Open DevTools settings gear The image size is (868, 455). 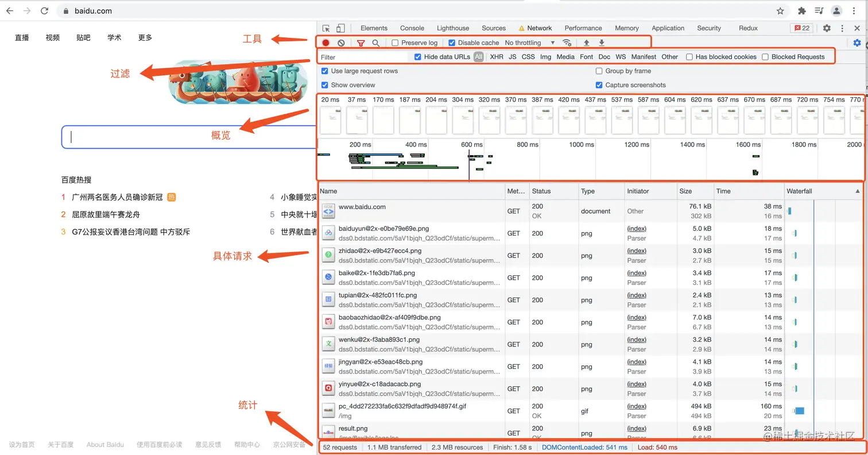click(x=827, y=28)
